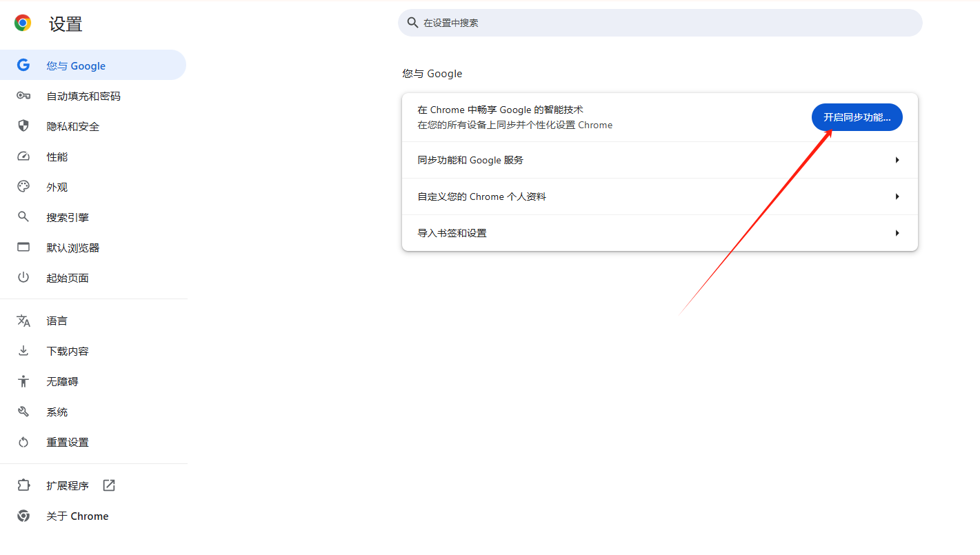Go to 重置设置 page

point(93,442)
